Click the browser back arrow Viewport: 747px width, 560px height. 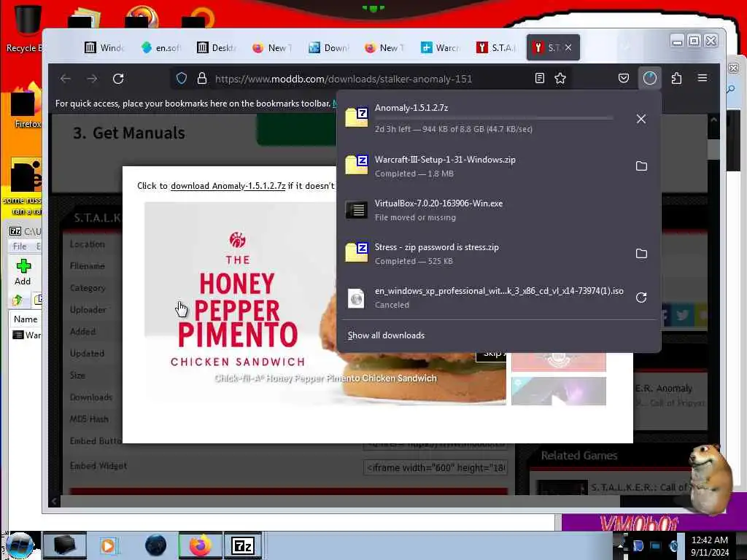(66, 79)
